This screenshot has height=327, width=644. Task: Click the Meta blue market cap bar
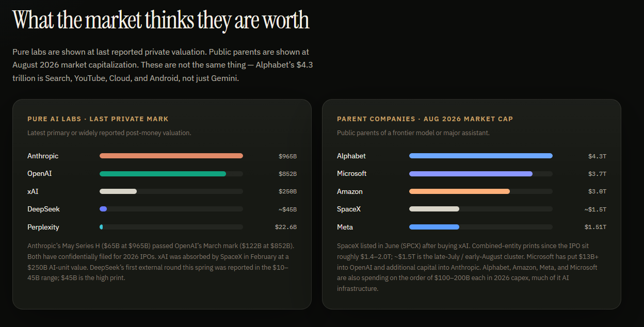434,227
